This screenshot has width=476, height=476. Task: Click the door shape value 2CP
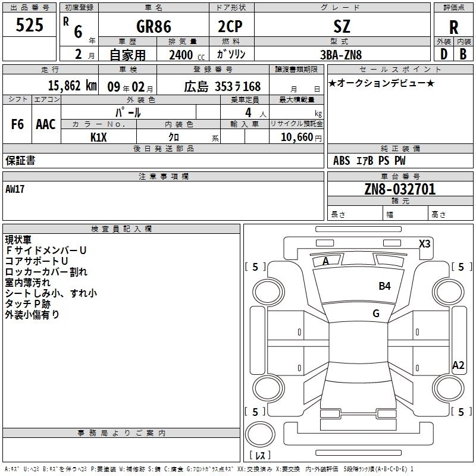click(230, 26)
